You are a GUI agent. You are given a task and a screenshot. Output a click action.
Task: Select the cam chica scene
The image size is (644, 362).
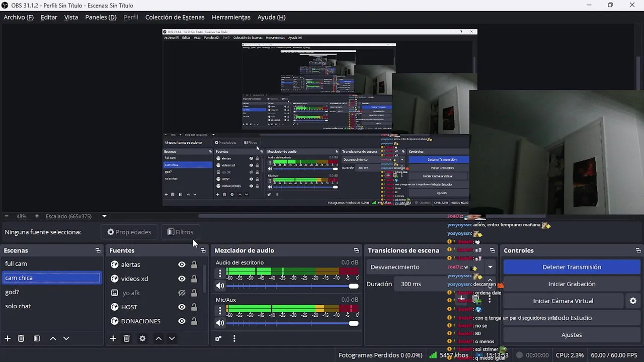coord(51,278)
